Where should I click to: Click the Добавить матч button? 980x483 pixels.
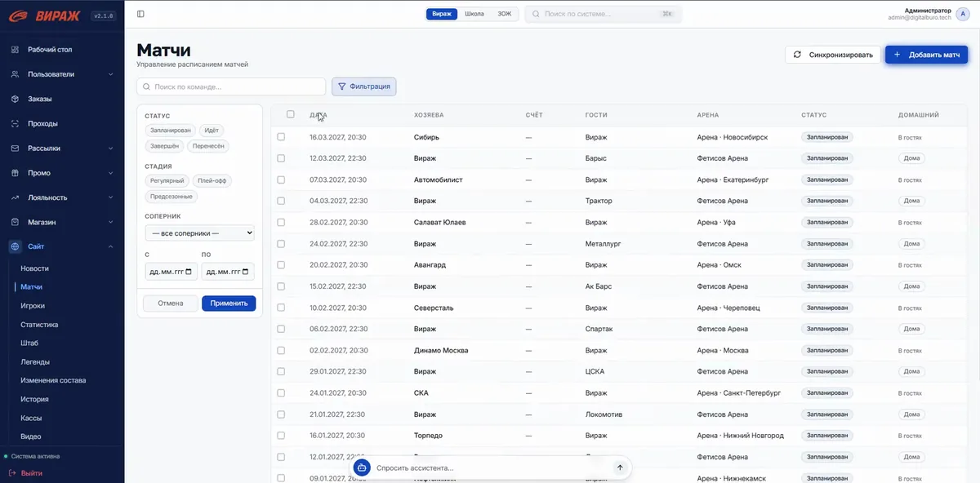coord(926,55)
